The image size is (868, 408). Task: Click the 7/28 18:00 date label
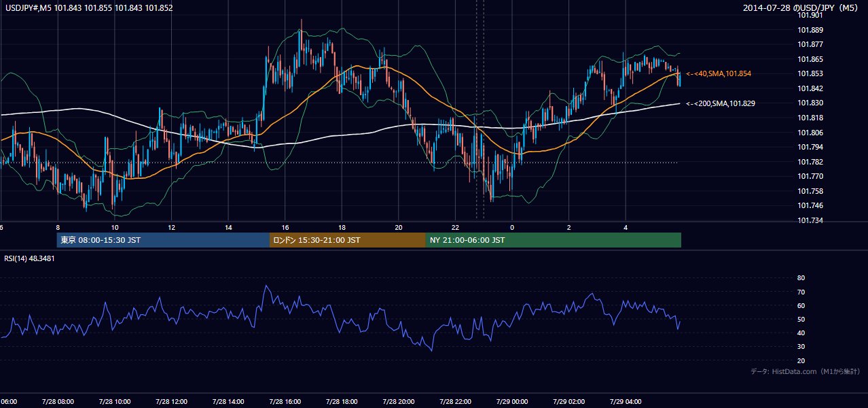(x=342, y=402)
